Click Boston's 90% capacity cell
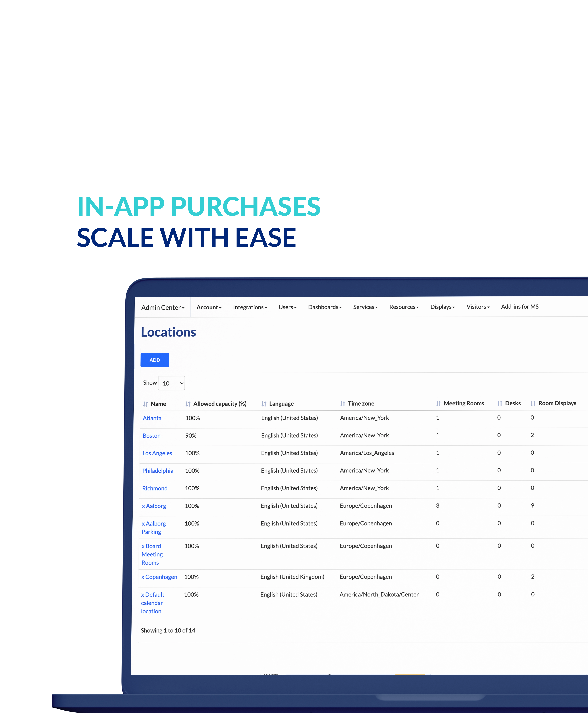This screenshot has width=588, height=713. [x=191, y=436]
